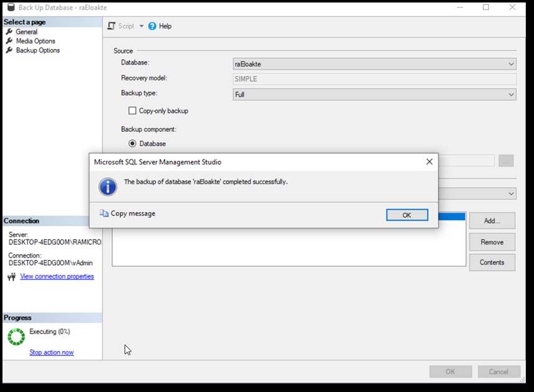
Task: Click the backup destination list box
Action: click(289, 247)
